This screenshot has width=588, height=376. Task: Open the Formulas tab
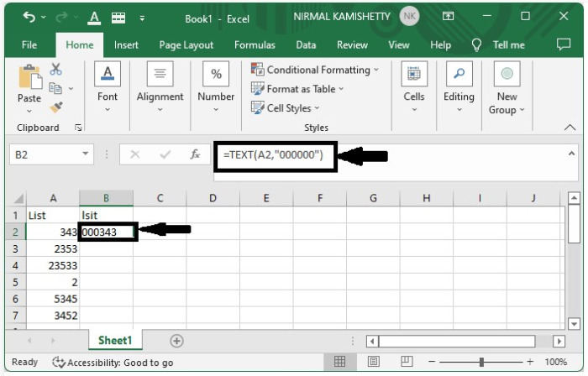coord(255,45)
